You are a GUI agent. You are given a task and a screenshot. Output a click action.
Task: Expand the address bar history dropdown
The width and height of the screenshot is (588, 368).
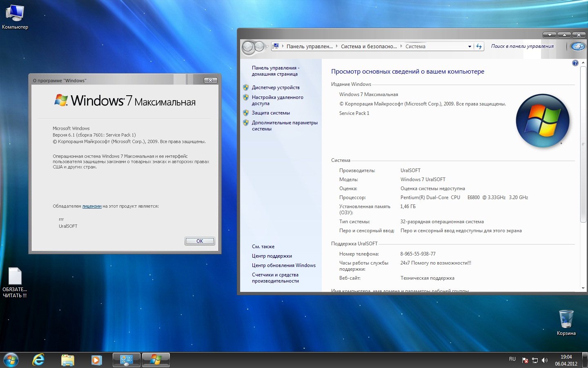tap(469, 47)
